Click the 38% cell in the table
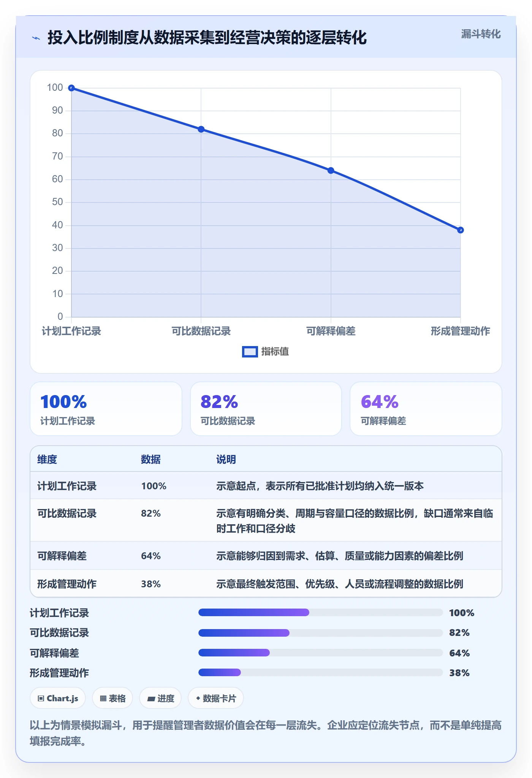Viewport: 532px width, 778px height. [x=151, y=584]
